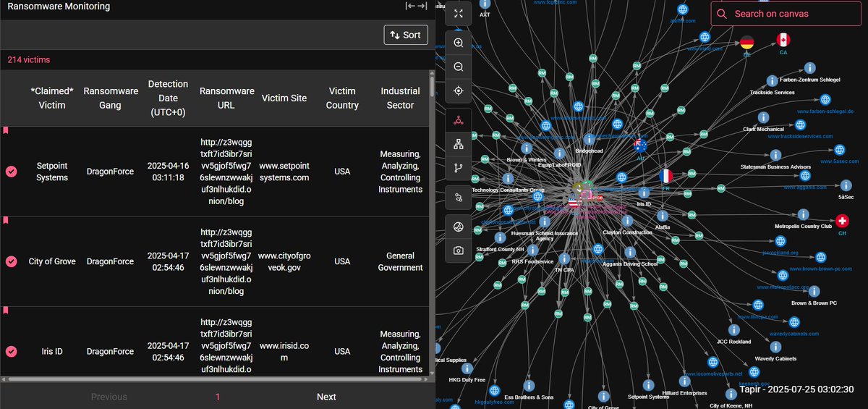
Task: Click the Australia flag node
Action: (639, 145)
